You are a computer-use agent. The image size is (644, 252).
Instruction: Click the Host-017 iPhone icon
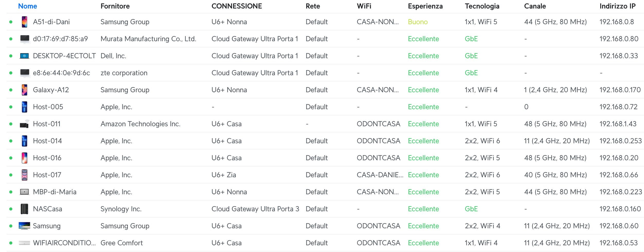[24, 175]
